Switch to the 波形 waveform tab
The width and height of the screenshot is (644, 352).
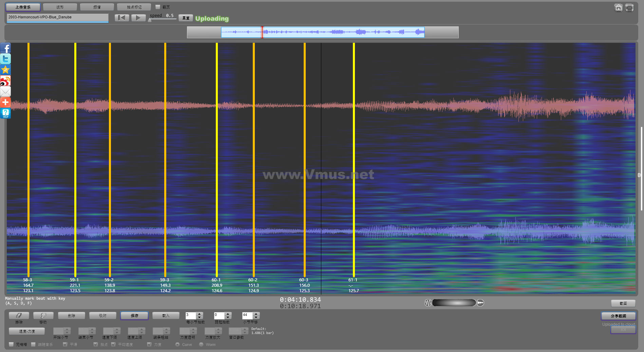point(60,7)
